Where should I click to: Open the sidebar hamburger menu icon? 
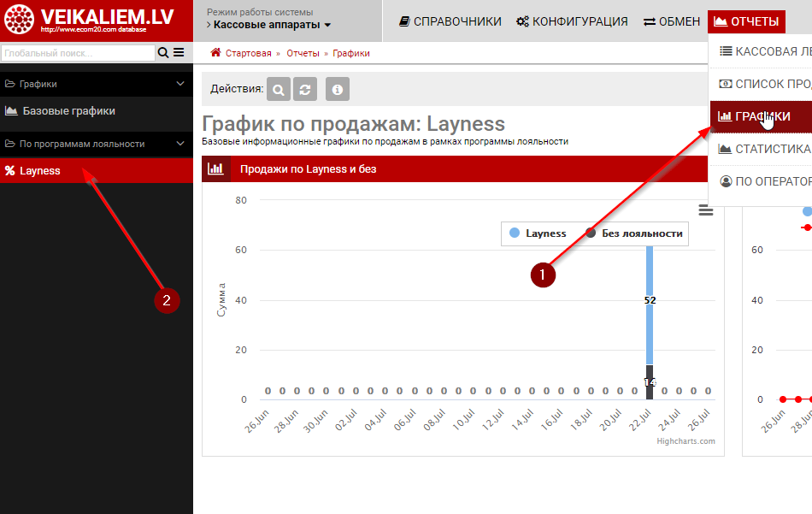[179, 53]
